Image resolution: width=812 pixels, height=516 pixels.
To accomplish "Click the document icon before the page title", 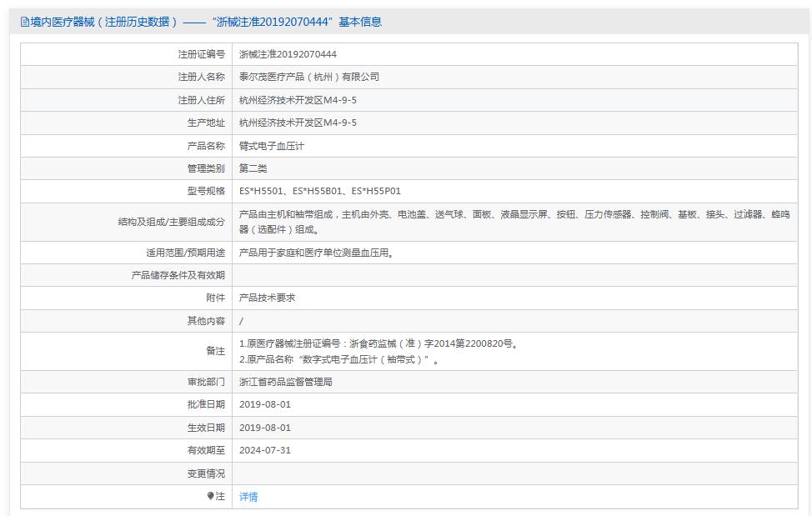I will [x=25, y=21].
